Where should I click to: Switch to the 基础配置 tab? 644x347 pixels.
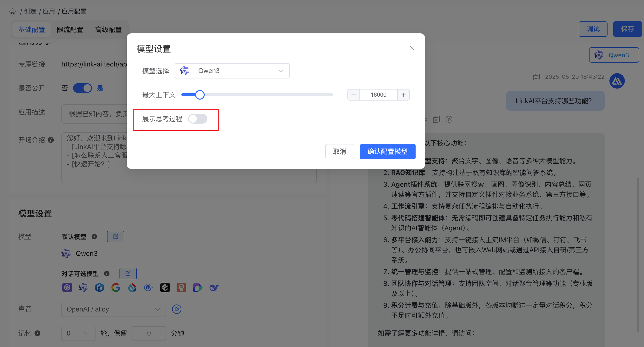pos(31,30)
